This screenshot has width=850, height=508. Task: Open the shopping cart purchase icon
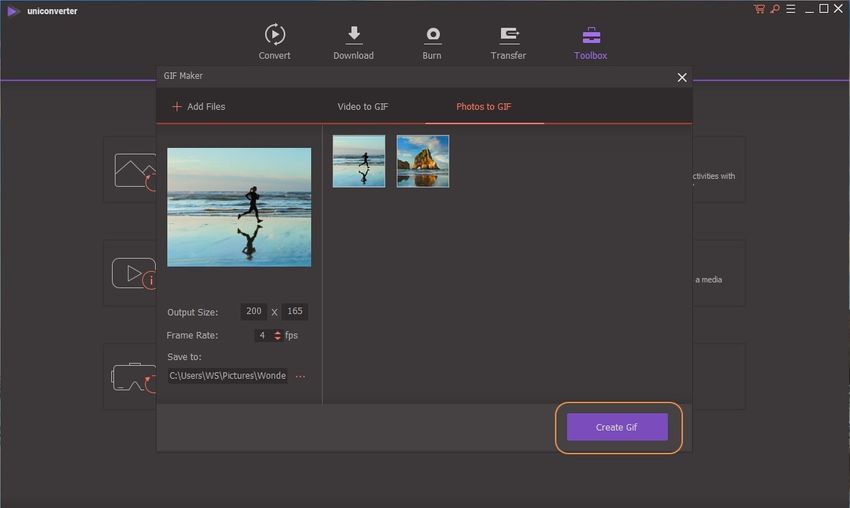pyautogui.click(x=758, y=9)
